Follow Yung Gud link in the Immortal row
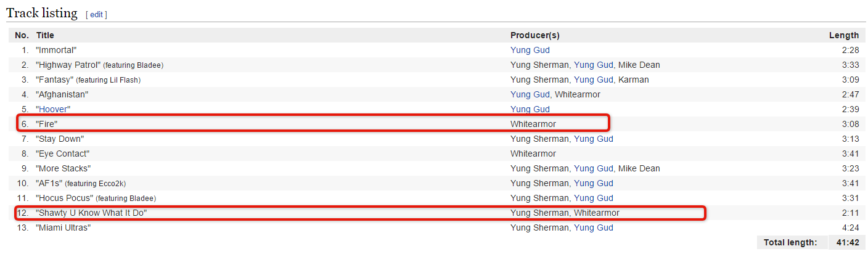The image size is (868, 254). 530,50
